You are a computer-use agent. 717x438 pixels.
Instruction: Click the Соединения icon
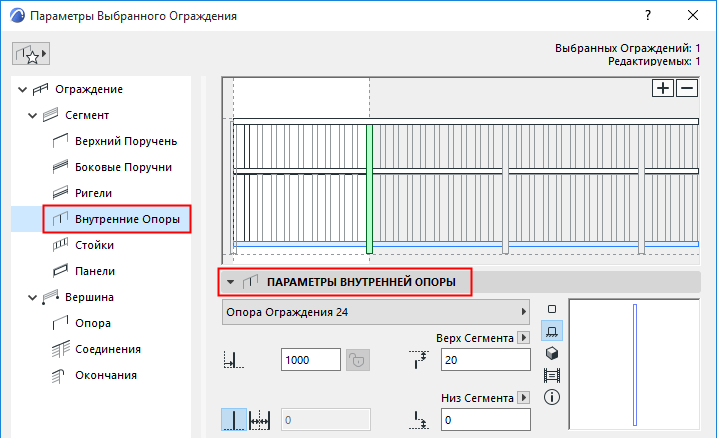point(60,350)
